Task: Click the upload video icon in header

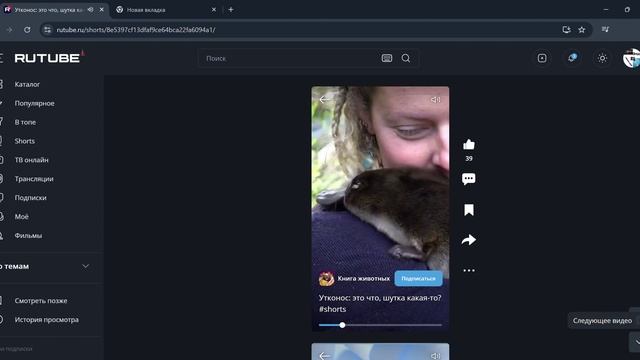Action: pos(542,58)
